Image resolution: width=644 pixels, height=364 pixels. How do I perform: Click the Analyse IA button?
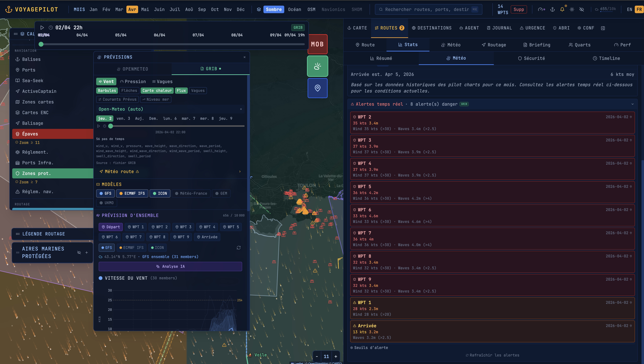click(x=170, y=266)
